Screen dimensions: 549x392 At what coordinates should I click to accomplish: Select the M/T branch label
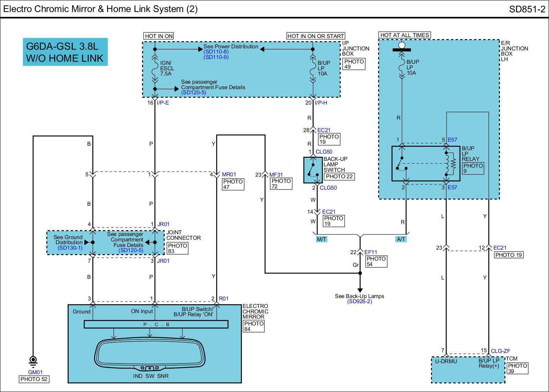point(321,239)
